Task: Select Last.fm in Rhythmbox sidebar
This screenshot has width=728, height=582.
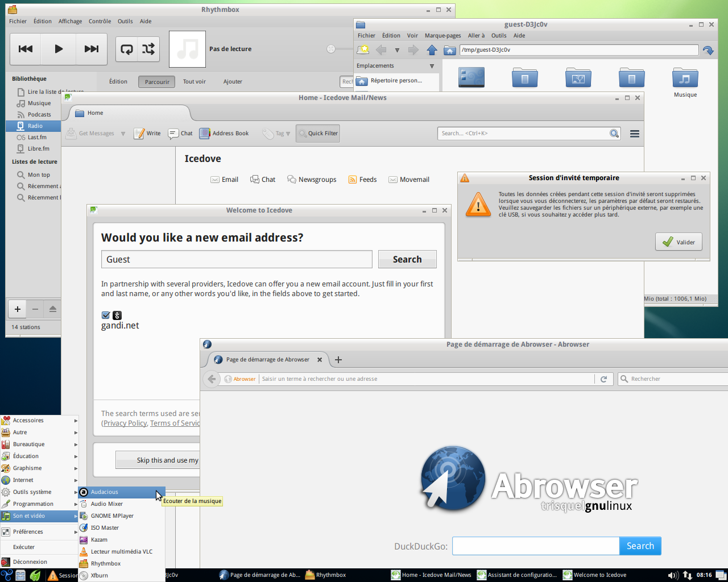Action: (37, 137)
